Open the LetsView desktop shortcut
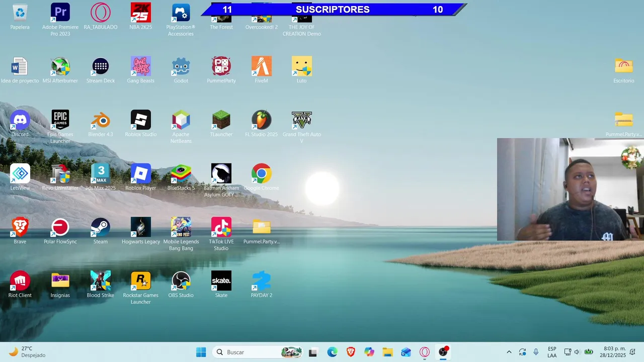This screenshot has height=362, width=644. [x=20, y=174]
